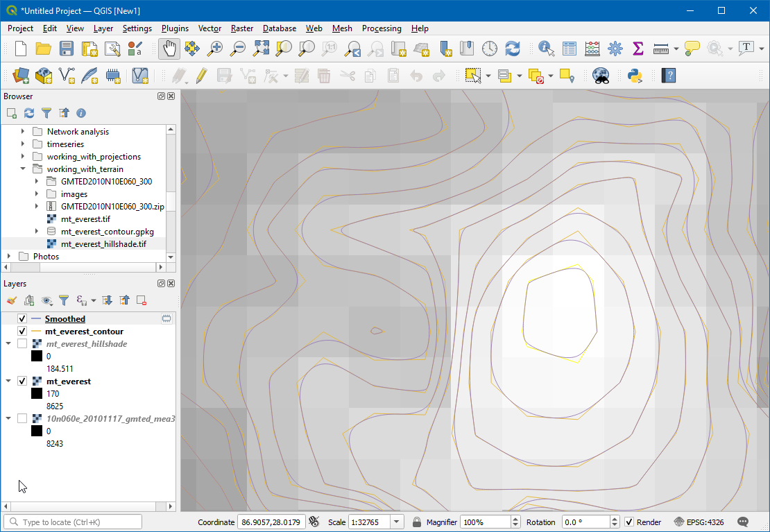The image size is (770, 532).
Task: Click the Filter Browser funnel icon
Action: (46, 113)
